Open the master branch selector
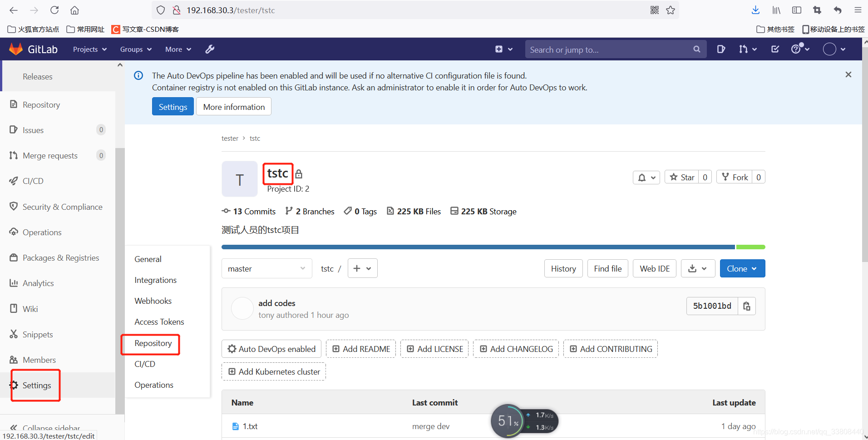Viewport: 868px width, 440px height. (266, 268)
